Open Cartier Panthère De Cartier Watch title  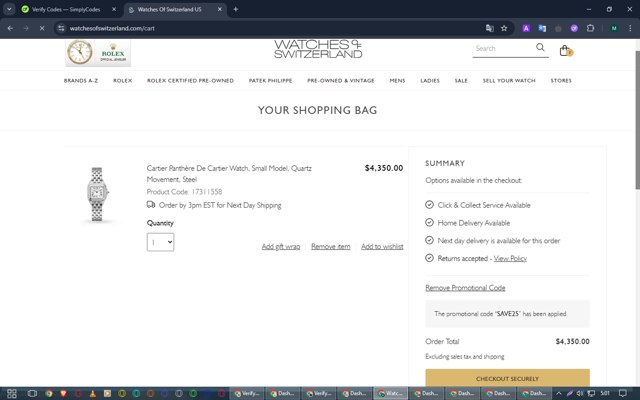click(x=229, y=173)
